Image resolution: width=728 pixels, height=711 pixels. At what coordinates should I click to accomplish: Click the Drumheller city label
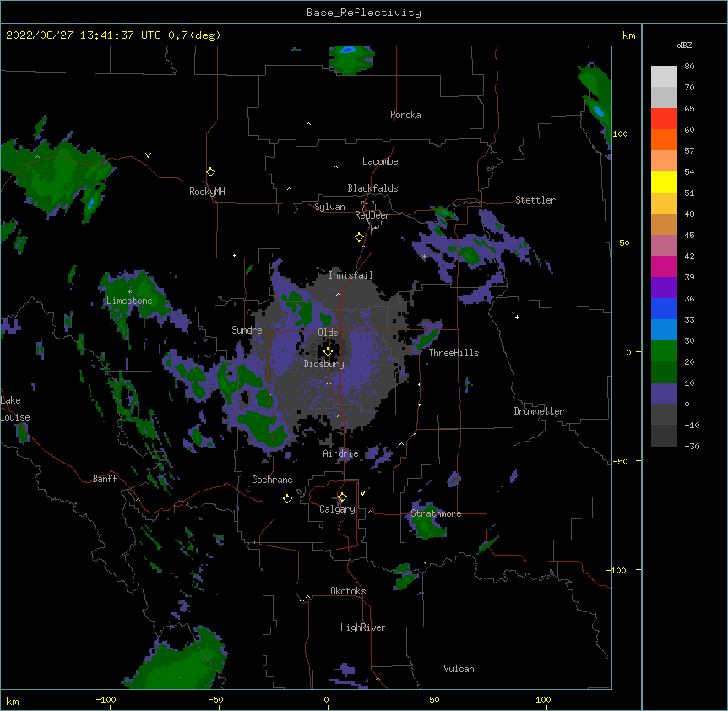(x=539, y=411)
